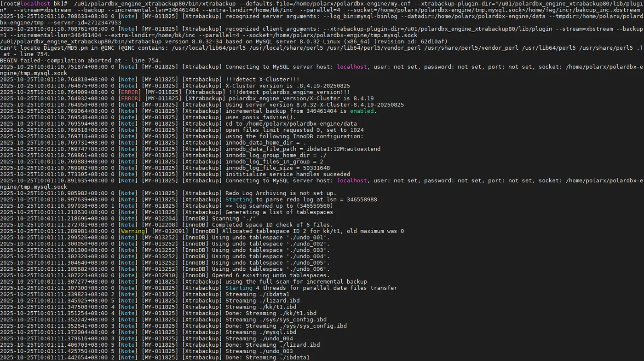Click "Using server version 8.0.32-X-Cluster-8.4.19-20250825"

click(x=315, y=105)
